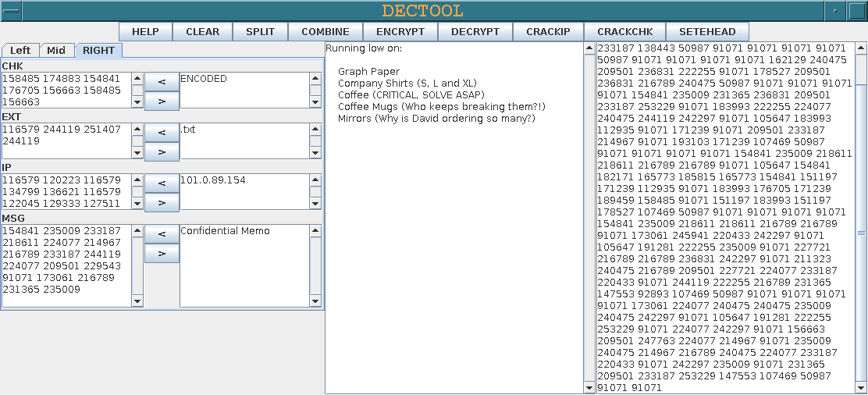The height and width of the screenshot is (395, 868).
Task: Click the EXT row right-arrow button
Action: click(x=162, y=151)
